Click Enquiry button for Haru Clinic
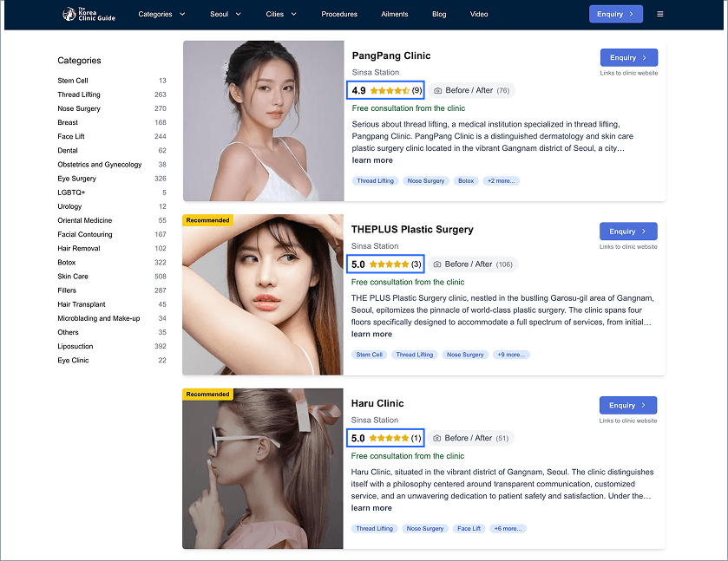Screen dimensions: 728x561 pos(627,405)
